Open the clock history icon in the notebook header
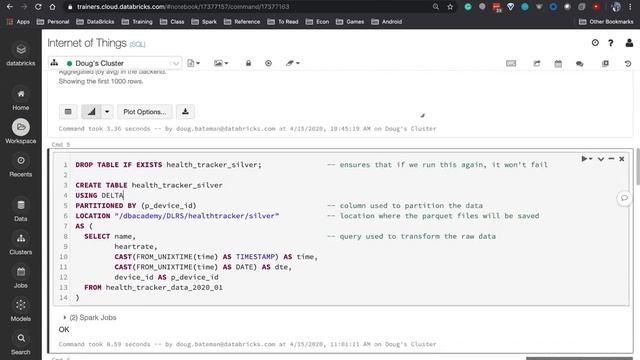 595,43
